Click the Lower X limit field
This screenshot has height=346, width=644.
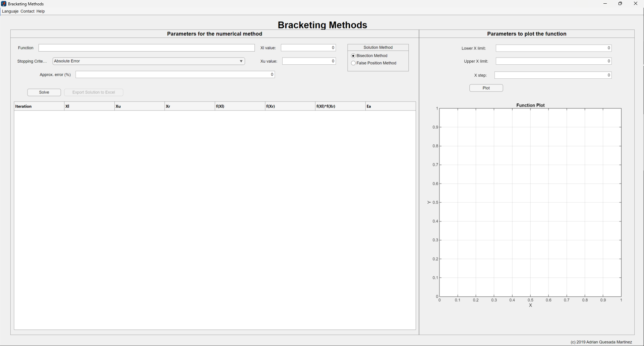coord(554,48)
